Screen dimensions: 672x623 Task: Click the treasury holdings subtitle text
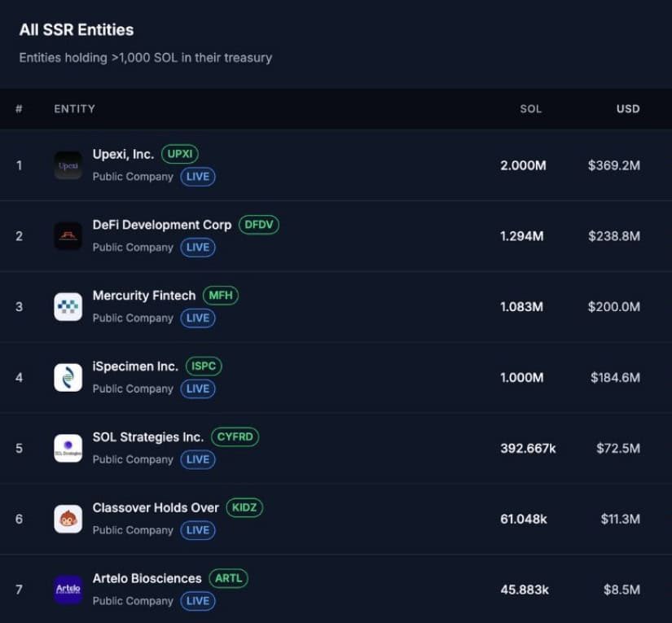tap(146, 58)
